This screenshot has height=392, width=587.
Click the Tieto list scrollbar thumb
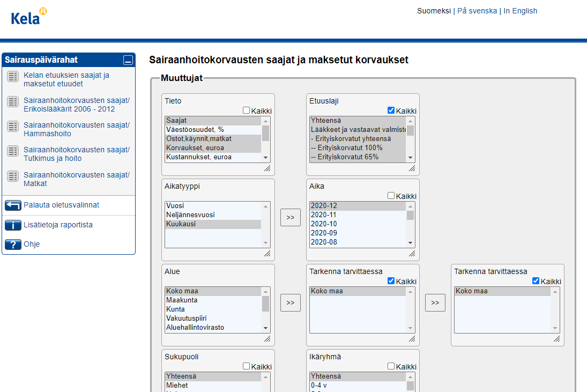coord(266,133)
